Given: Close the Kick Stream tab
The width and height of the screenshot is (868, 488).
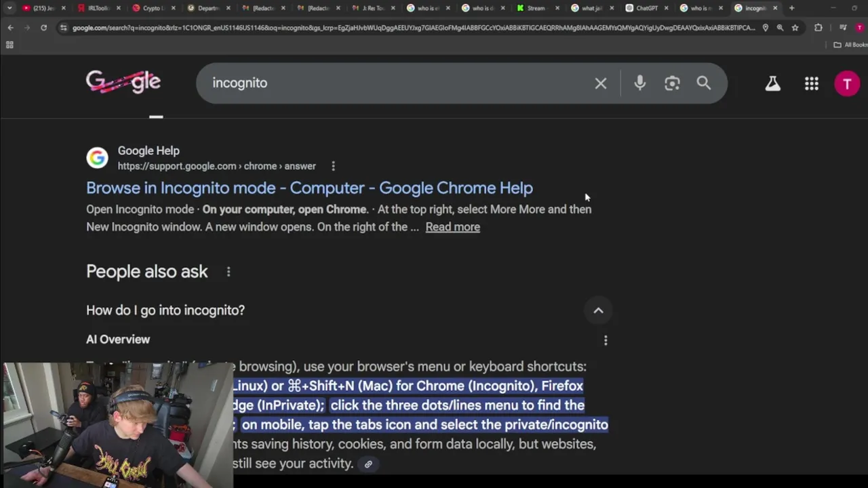Looking at the screenshot, I should click(557, 8).
